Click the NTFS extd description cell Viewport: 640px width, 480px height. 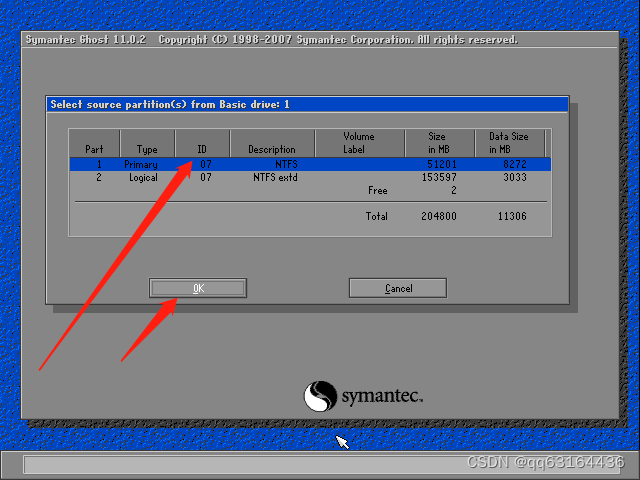275,178
